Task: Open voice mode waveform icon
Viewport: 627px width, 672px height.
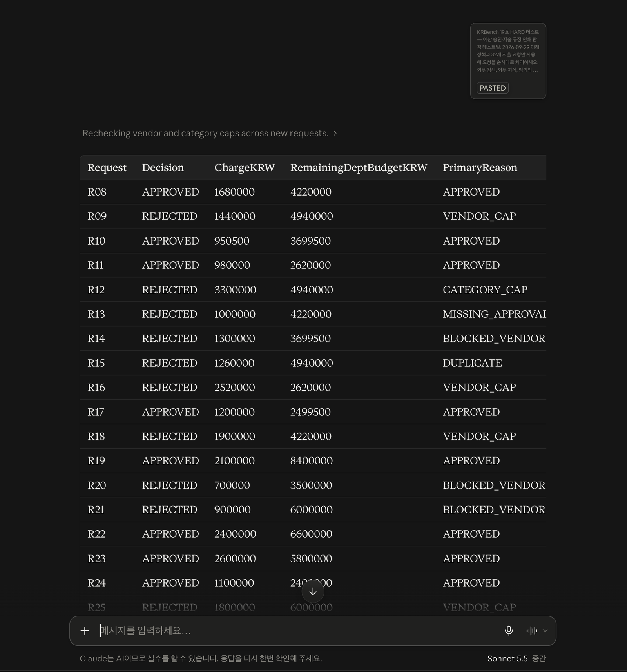Action: tap(532, 631)
